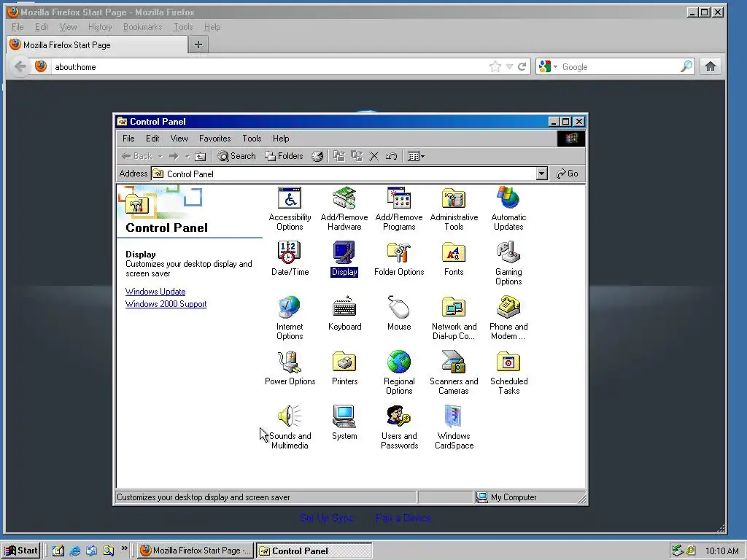
Task: Open Scanners and Cameras icon
Action: (x=454, y=373)
